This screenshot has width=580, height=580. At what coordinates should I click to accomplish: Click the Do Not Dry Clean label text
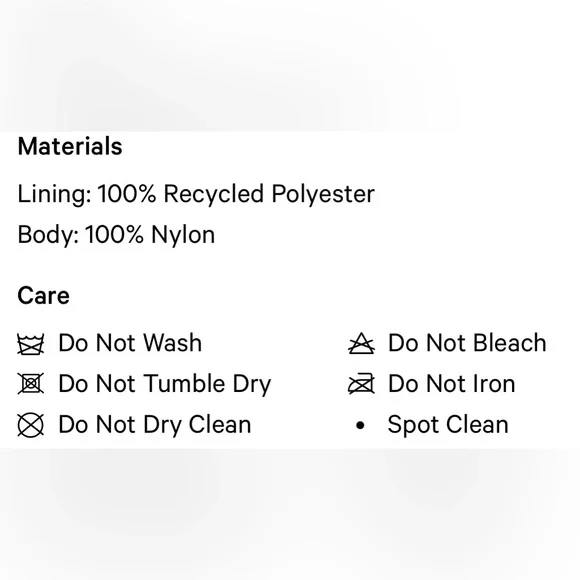[x=155, y=425]
